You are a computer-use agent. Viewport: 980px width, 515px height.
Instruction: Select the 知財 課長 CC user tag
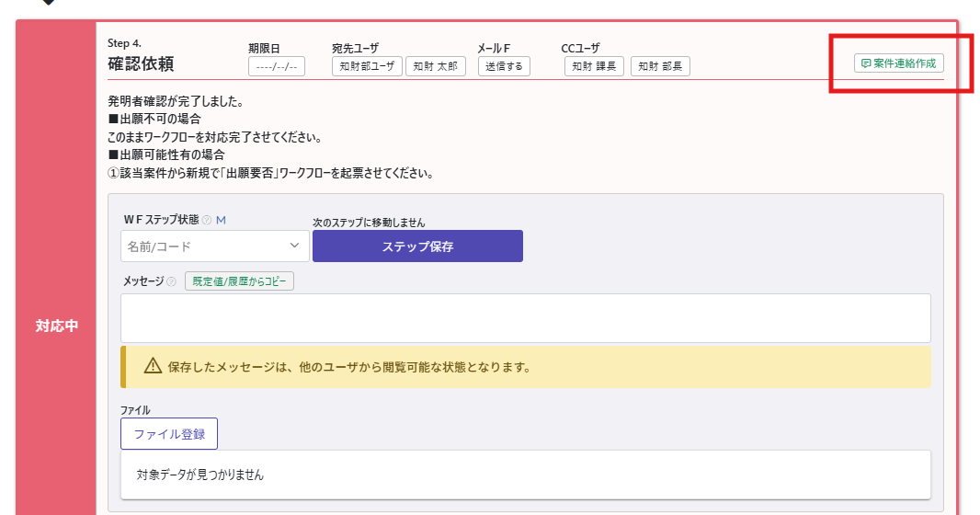[595, 66]
